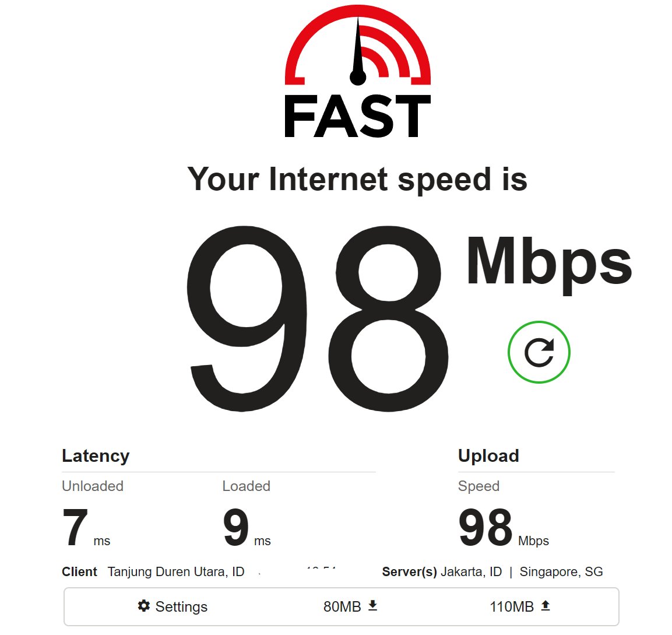Click the "Your Internet speed is" heading
Image resolution: width=672 pixels, height=635 pixels.
tap(357, 180)
